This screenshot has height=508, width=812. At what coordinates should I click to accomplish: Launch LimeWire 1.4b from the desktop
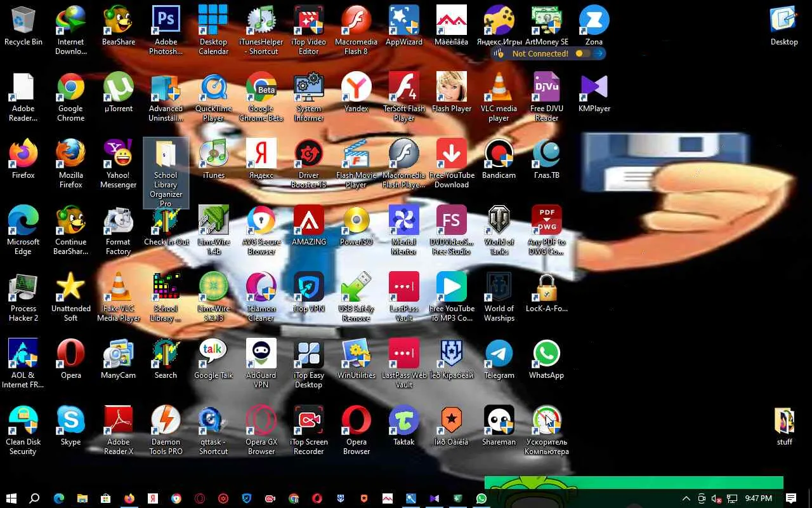coord(213,231)
